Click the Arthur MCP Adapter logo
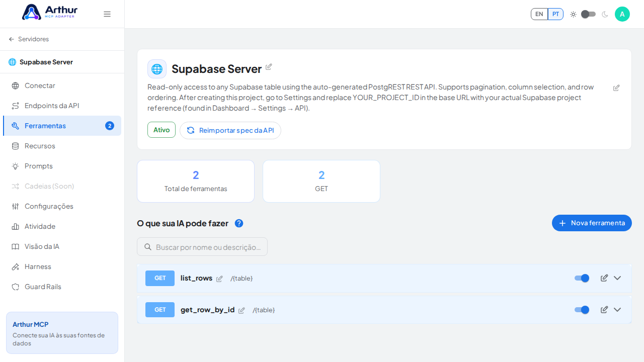 (50, 12)
